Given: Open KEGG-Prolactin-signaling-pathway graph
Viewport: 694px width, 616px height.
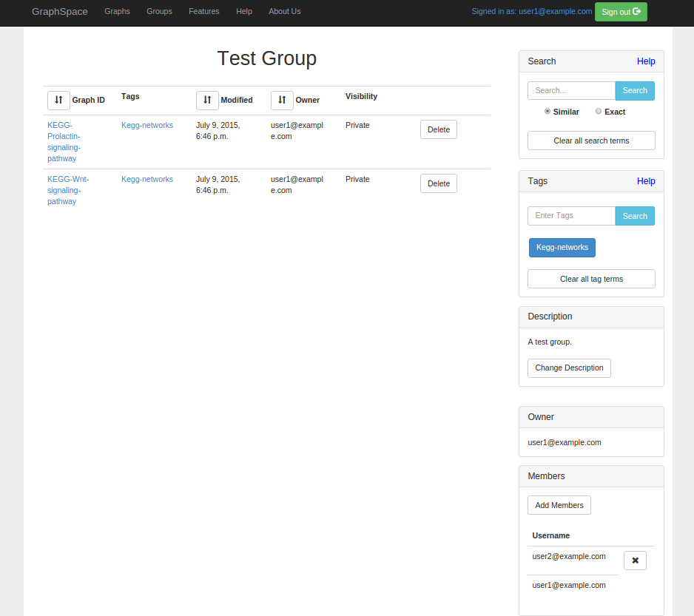Looking at the screenshot, I should click(64, 142).
